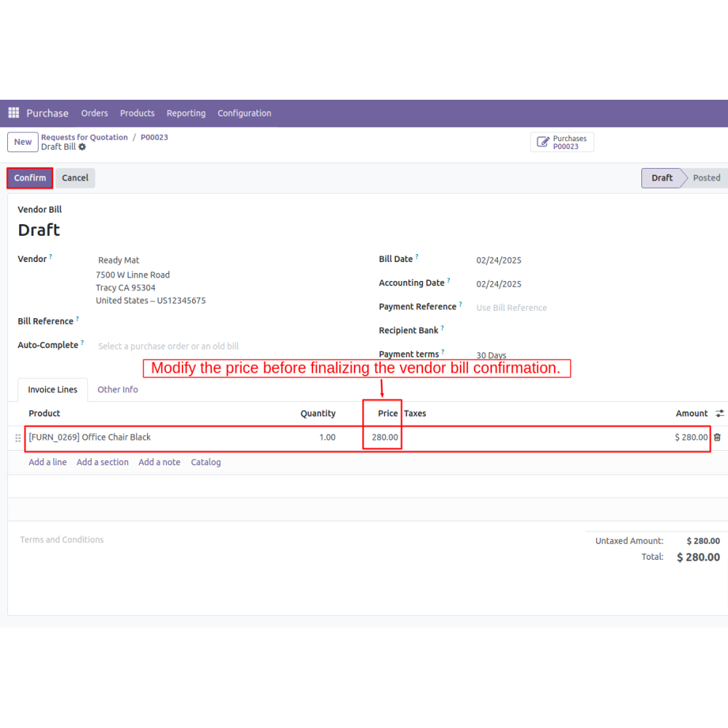This screenshot has height=728, width=728.
Task: Show help for Payment terms field
Action: tap(443, 352)
